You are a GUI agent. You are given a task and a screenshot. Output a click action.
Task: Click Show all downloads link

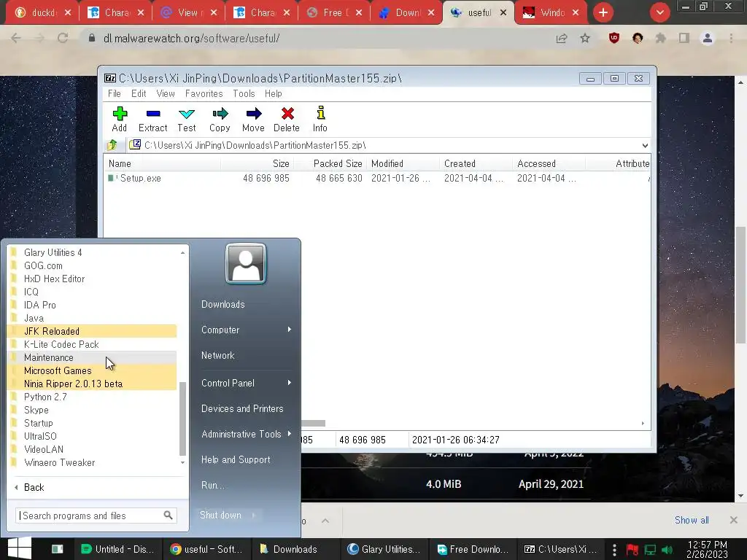(692, 520)
